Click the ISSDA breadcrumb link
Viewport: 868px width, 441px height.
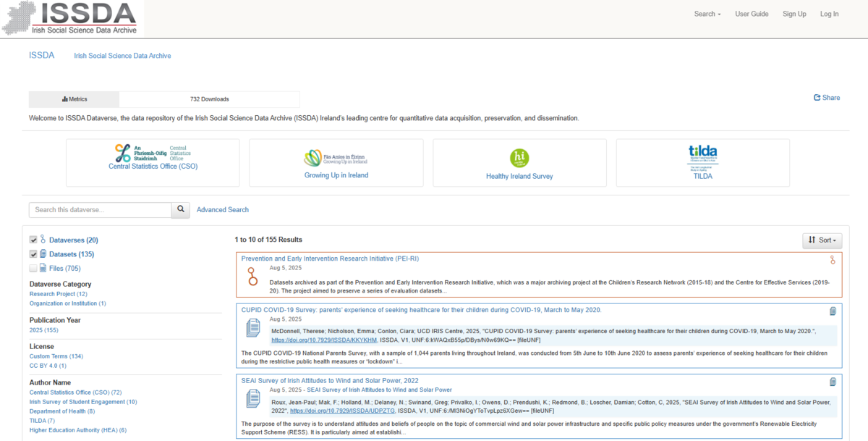coord(41,55)
